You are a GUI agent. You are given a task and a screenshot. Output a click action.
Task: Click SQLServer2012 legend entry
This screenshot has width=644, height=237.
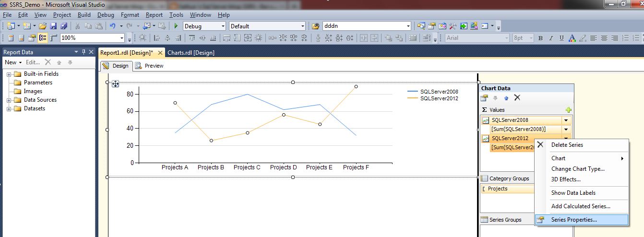click(433, 98)
